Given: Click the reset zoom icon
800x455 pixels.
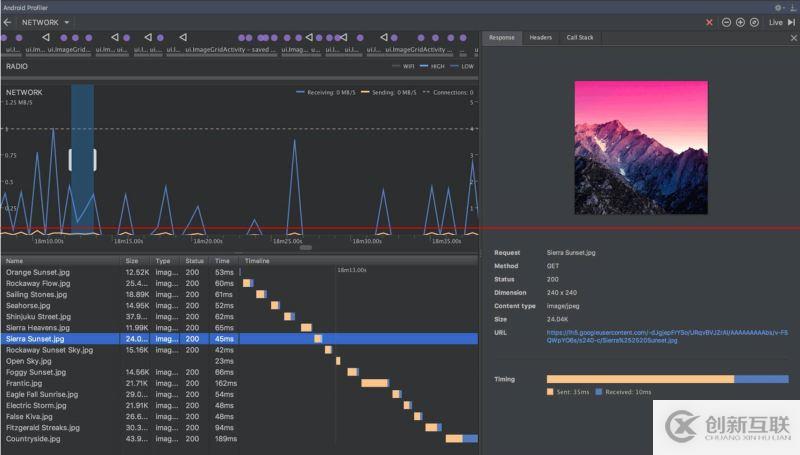Looking at the screenshot, I should point(754,22).
